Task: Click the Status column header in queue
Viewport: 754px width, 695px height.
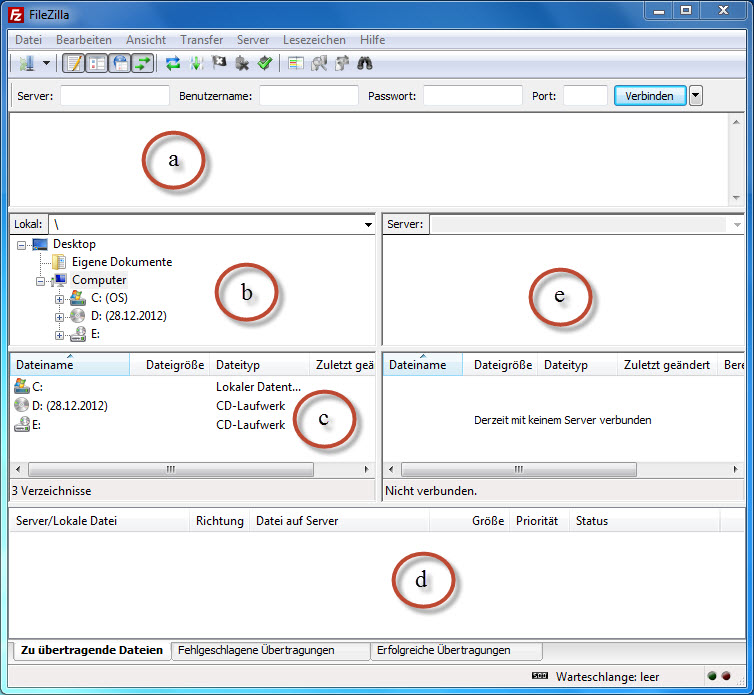Action: (645, 521)
